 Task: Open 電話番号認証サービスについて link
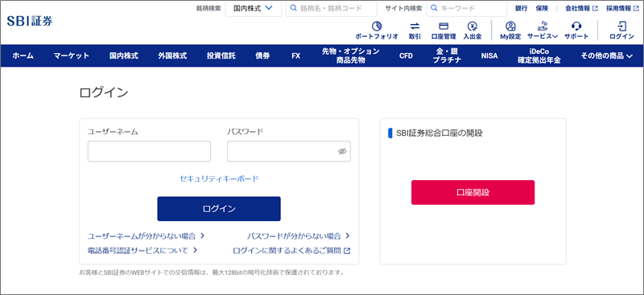click(138, 250)
